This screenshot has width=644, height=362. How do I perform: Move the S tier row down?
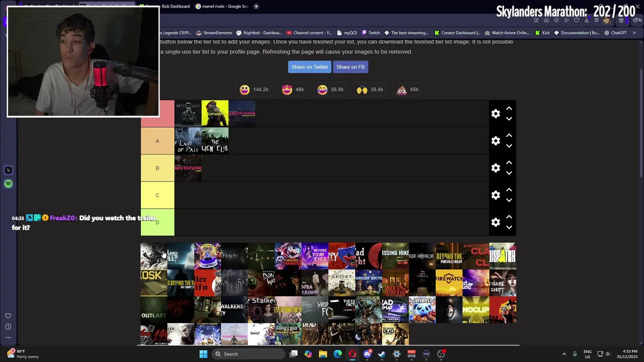(509, 119)
